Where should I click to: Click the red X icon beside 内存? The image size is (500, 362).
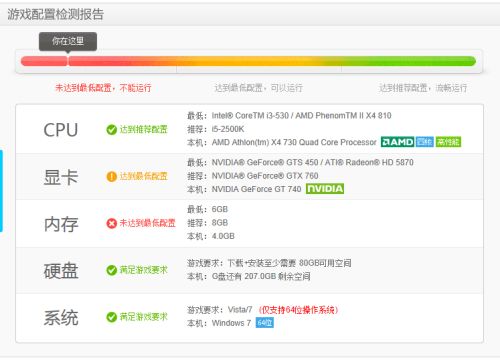(x=111, y=223)
